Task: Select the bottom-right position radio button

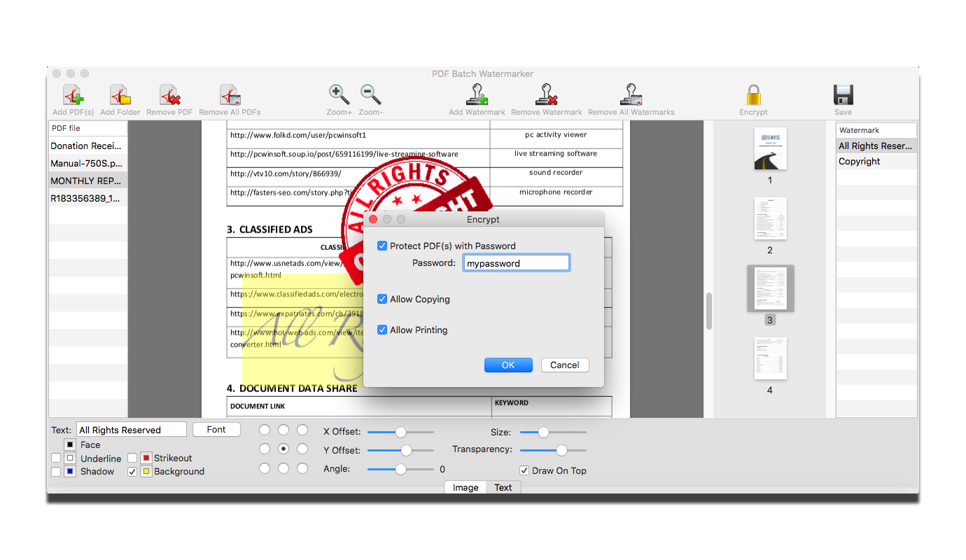Action: 302,468
